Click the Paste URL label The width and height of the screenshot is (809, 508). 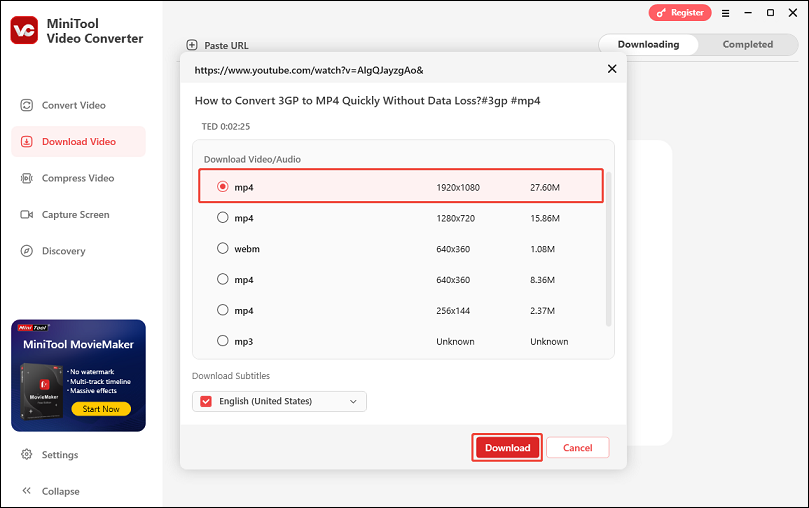point(226,45)
